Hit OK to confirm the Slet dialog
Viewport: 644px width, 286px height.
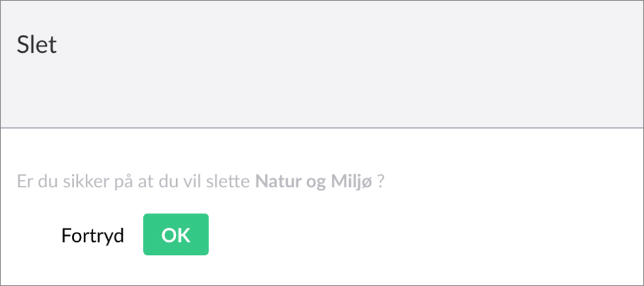tap(176, 235)
